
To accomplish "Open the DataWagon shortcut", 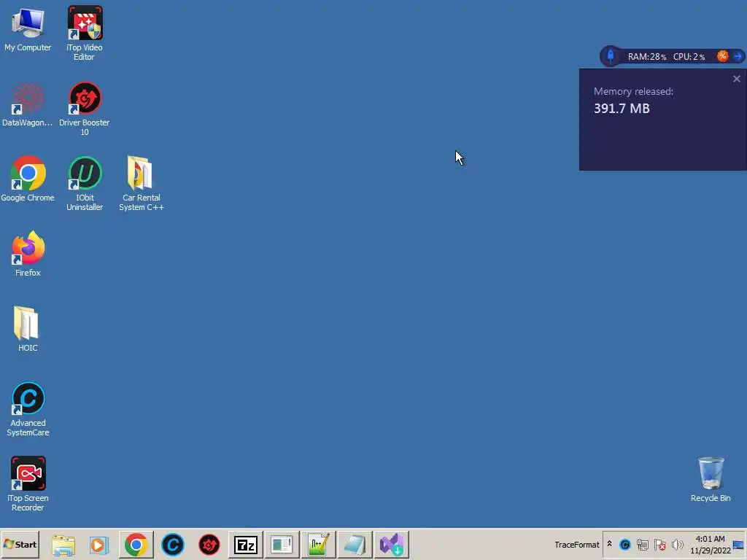I will [x=27, y=104].
